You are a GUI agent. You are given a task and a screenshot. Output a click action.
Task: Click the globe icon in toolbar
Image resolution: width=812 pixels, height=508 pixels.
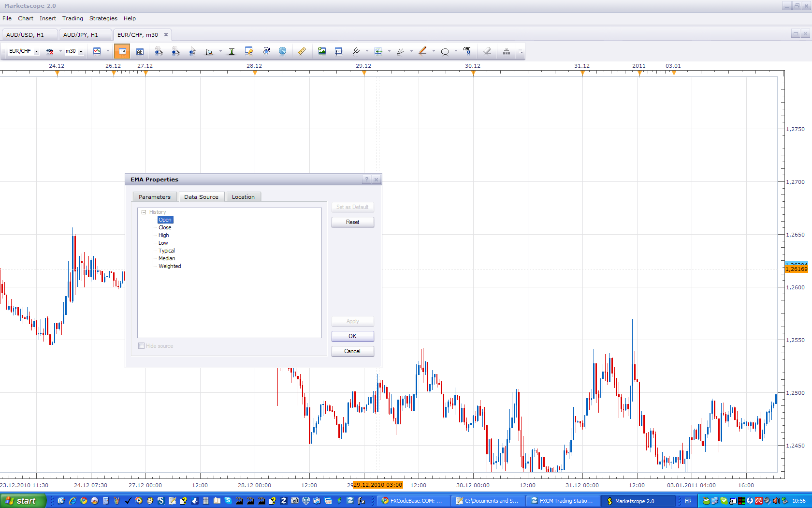[283, 51]
